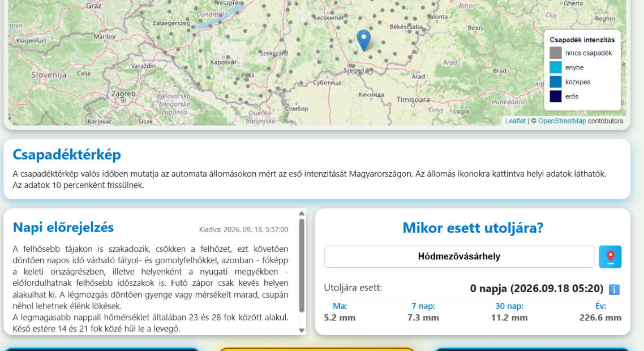Screen dimensions: 644x351
Task: Click the red location pin button
Action: coord(610,257)
